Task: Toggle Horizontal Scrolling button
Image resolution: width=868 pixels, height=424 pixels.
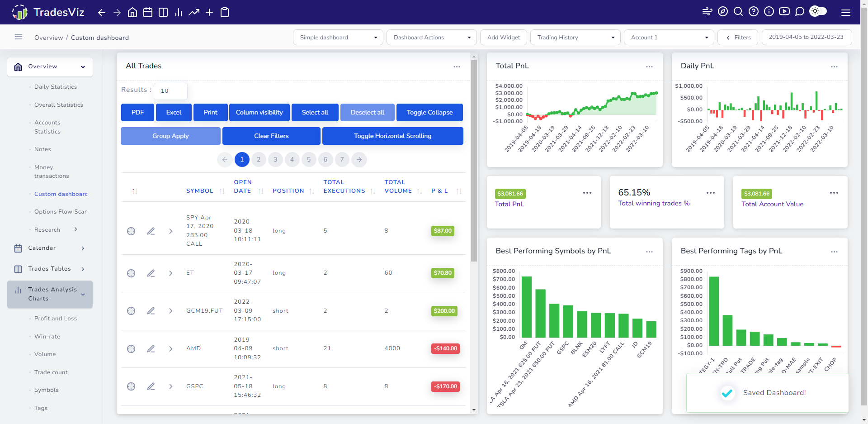Action: coord(392,136)
